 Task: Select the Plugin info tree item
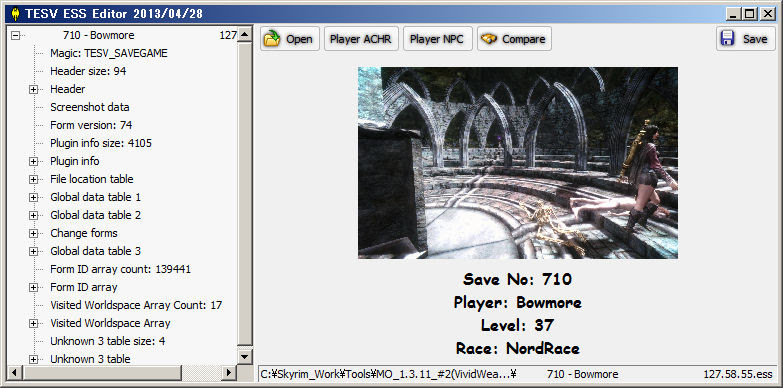pos(74,161)
